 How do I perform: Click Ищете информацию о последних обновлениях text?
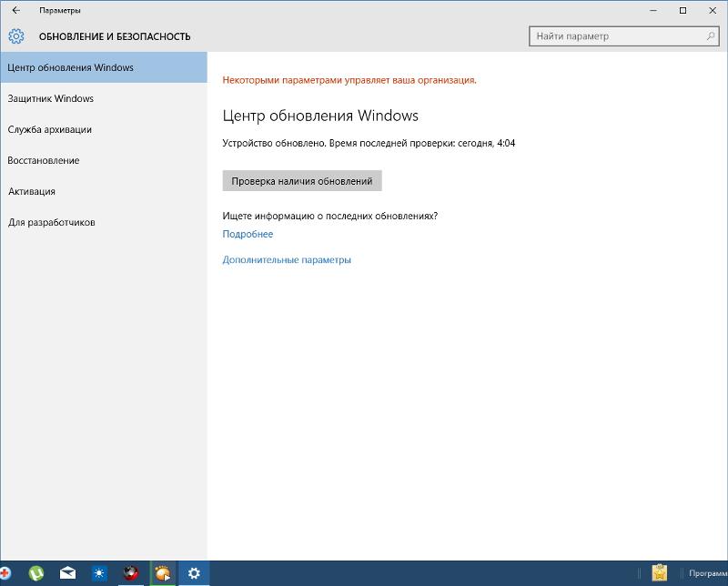329,216
